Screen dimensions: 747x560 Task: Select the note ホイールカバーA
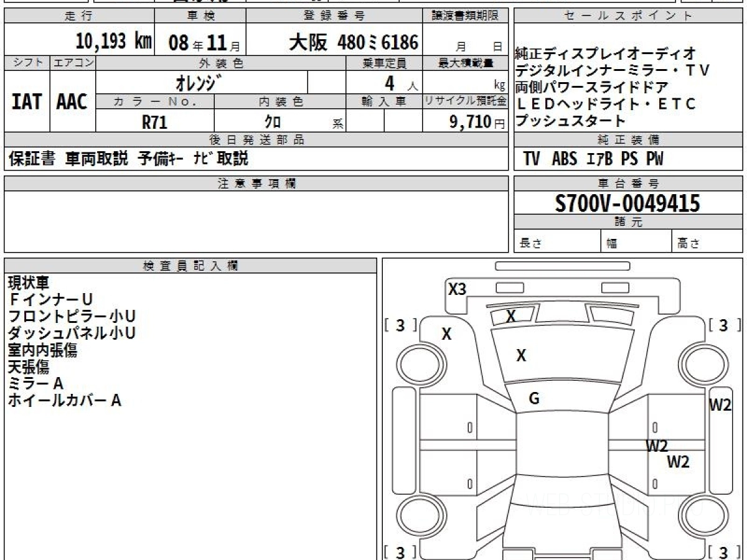coord(64,400)
